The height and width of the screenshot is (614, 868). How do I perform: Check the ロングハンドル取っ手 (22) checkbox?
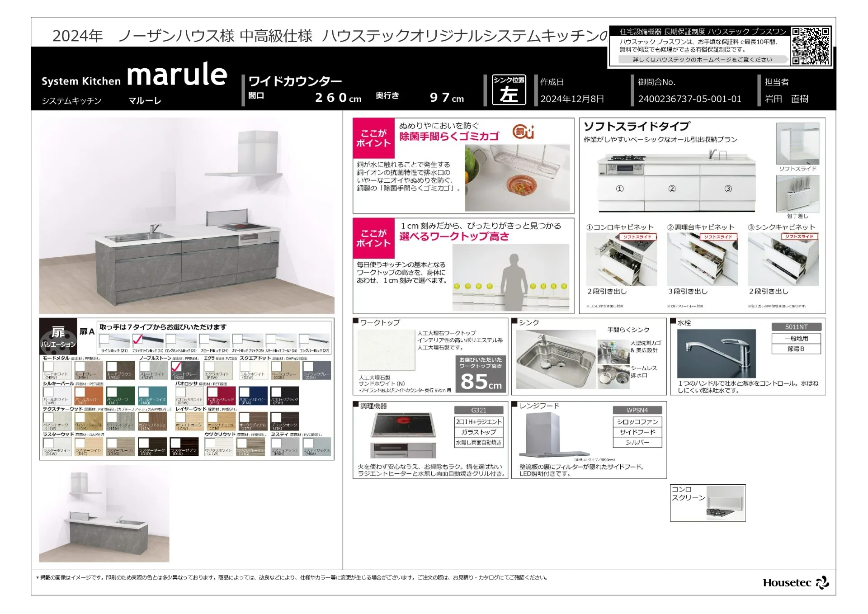point(171,339)
